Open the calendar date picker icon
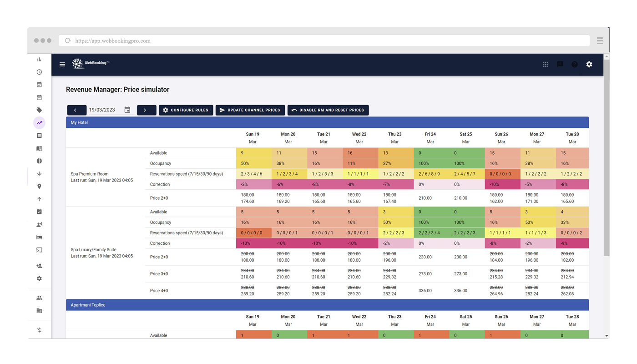 (127, 110)
